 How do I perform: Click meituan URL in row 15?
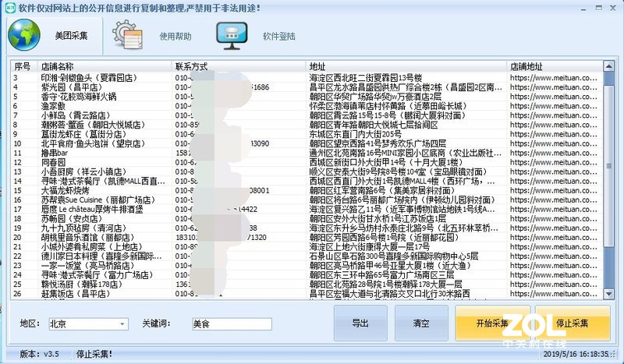click(x=554, y=190)
